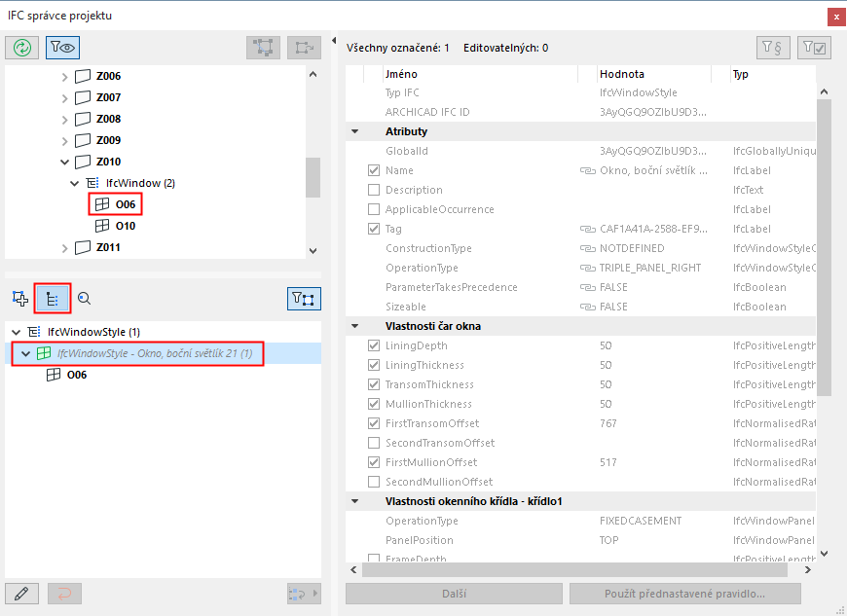Click the link icon next to Name value
Image resolution: width=847 pixels, height=616 pixels.
[x=588, y=170]
